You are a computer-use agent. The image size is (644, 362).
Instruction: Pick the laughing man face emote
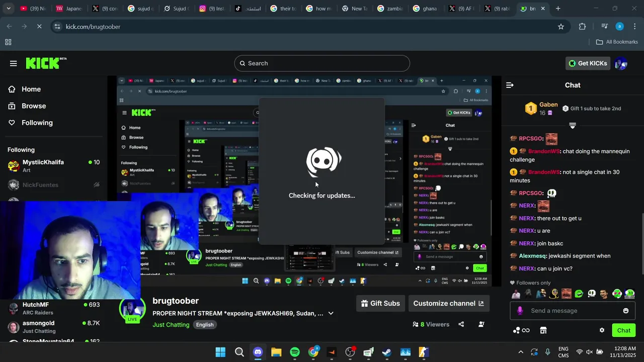pos(566,294)
